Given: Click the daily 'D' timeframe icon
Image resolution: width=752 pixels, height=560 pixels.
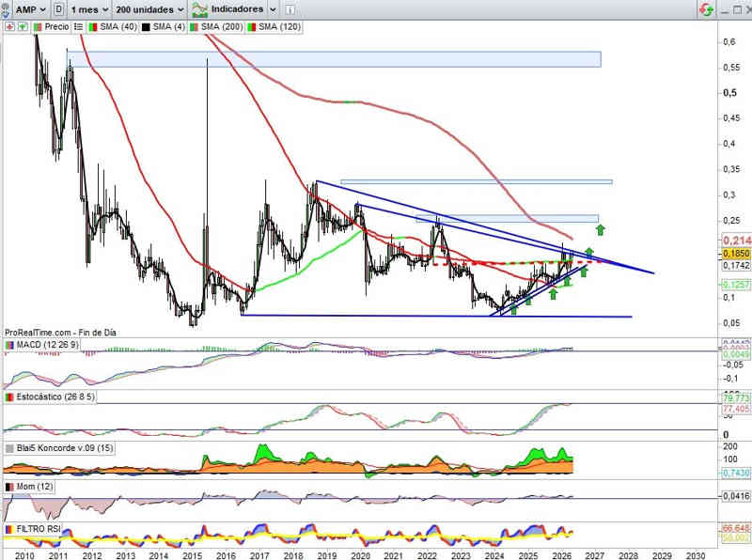Looking at the screenshot, I should click(58, 9).
